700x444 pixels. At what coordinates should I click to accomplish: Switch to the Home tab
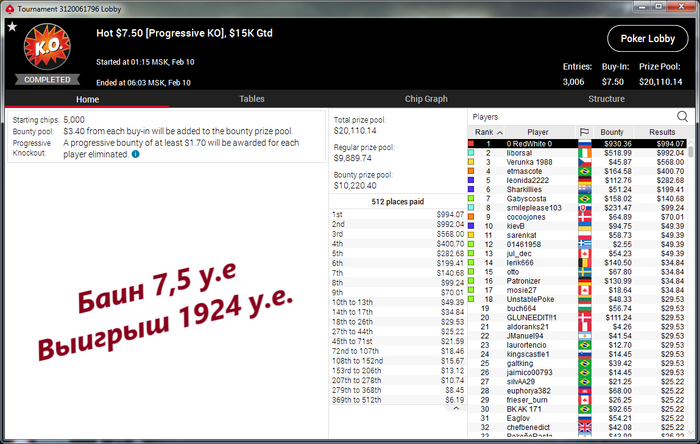tap(87, 99)
